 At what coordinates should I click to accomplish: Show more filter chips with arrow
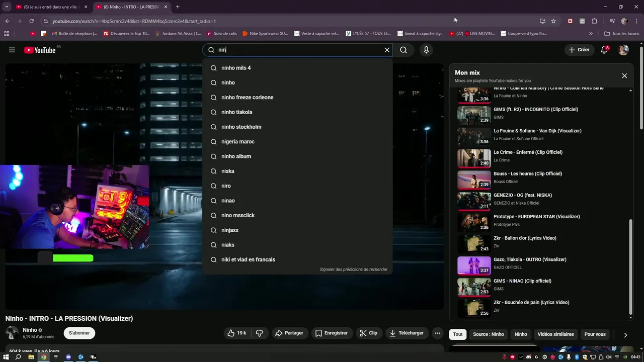tap(625, 335)
